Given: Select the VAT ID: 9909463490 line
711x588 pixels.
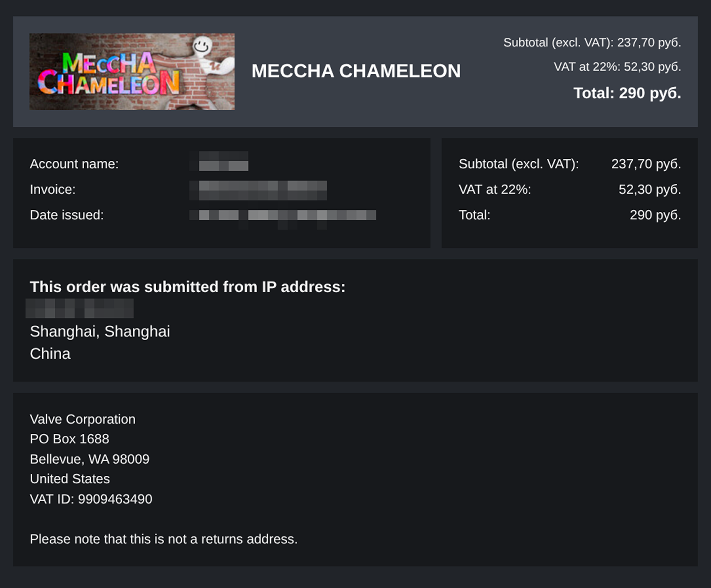Looking at the screenshot, I should click(x=91, y=499).
